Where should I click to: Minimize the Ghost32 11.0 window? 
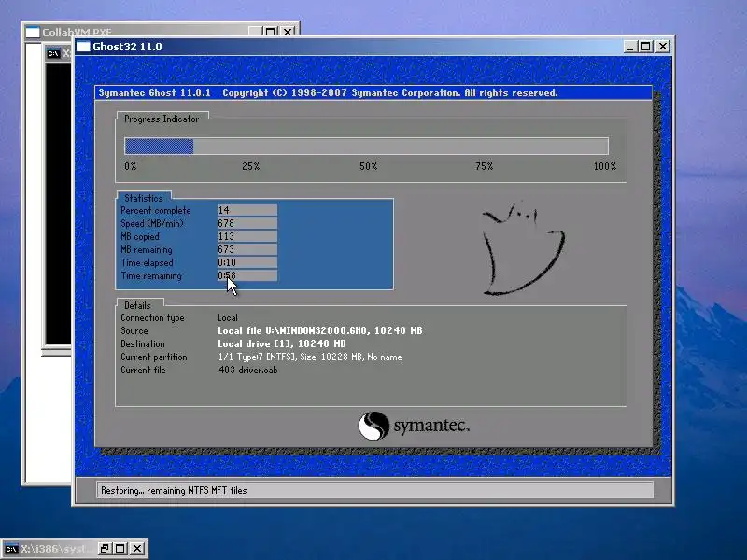click(x=630, y=46)
